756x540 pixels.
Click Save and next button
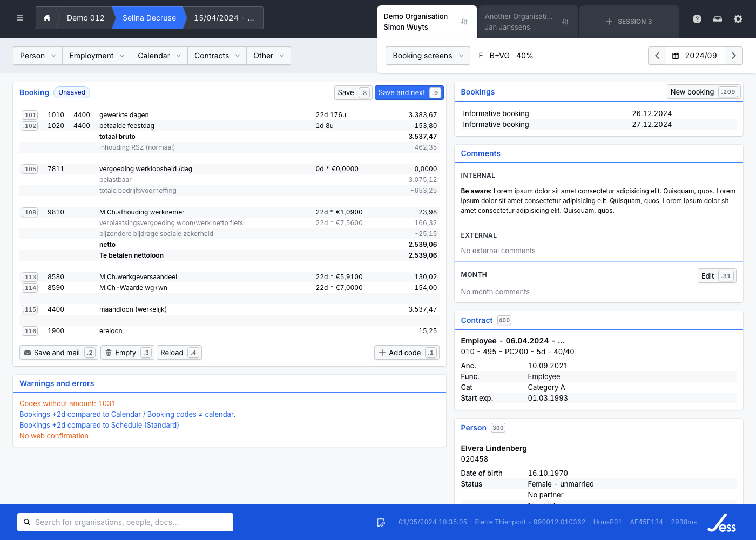click(409, 92)
